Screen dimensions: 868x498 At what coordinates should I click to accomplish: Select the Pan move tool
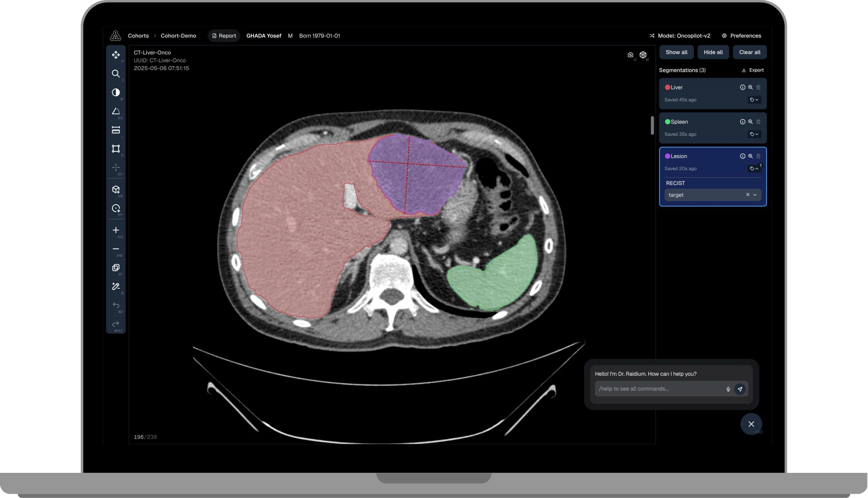[116, 55]
